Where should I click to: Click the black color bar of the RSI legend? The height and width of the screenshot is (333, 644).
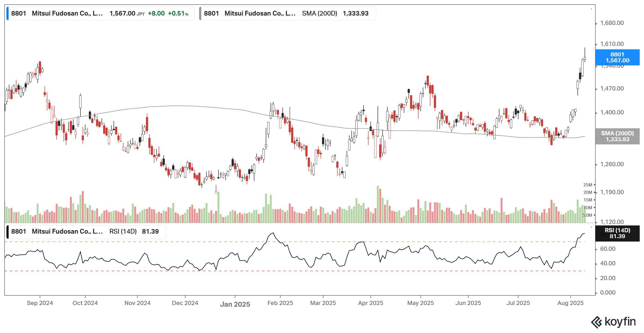point(8,232)
